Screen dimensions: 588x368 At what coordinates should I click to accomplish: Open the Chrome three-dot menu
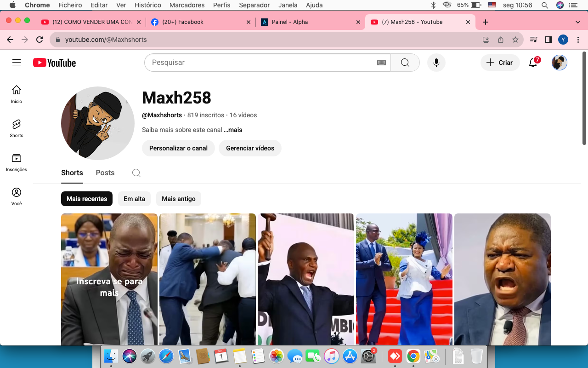pos(578,40)
